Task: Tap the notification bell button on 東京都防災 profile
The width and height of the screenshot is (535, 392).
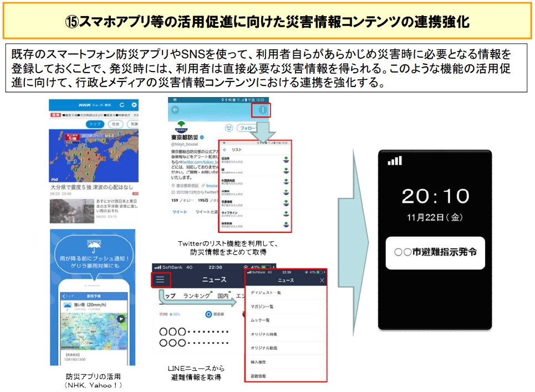Action: 228,128
